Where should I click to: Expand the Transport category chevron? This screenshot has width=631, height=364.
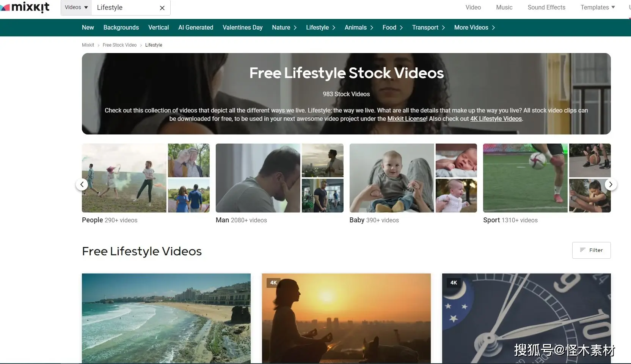[443, 28]
